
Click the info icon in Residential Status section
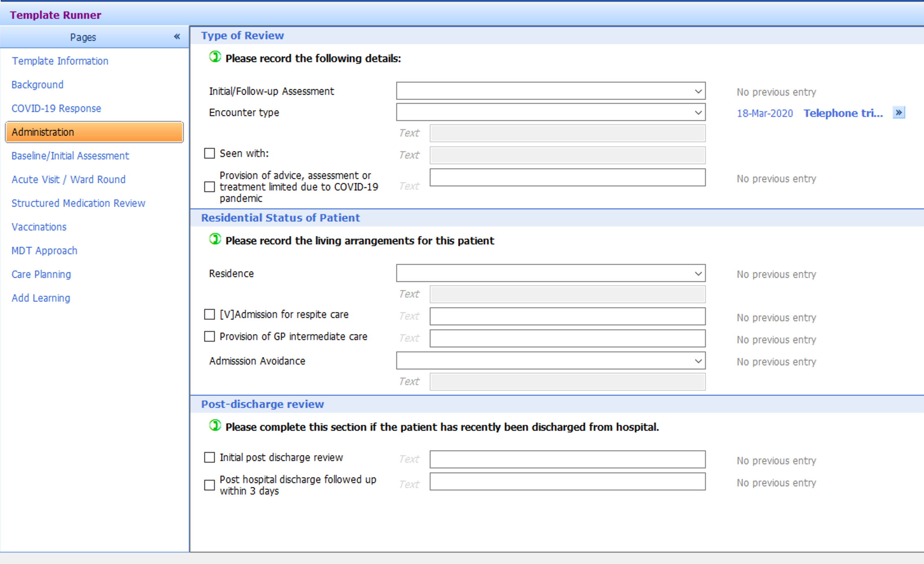(215, 239)
